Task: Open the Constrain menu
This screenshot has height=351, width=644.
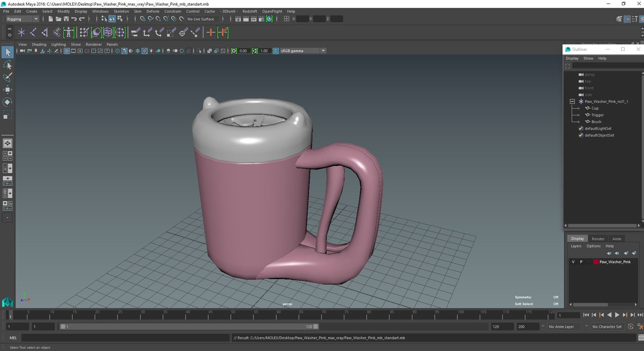Action: click(x=172, y=11)
